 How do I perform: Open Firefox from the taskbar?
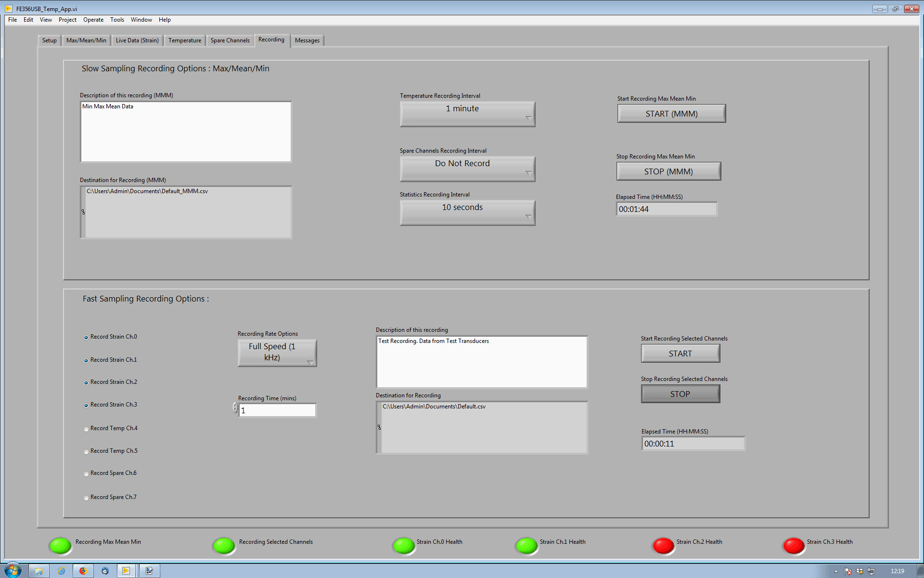83,571
